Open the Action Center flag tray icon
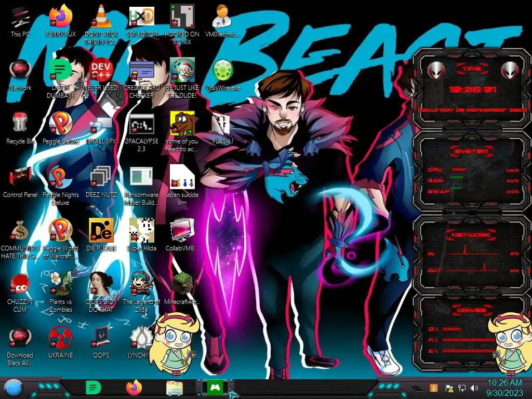Screen dimensions: 532x399 point(449,388)
